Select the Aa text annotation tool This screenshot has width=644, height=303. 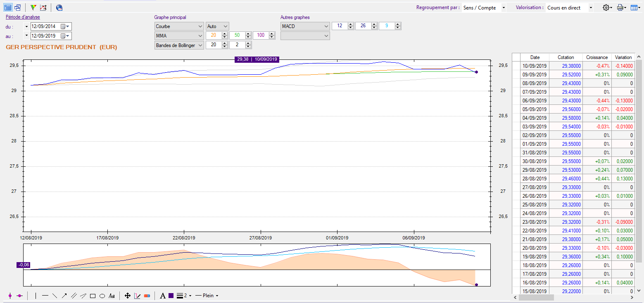112,296
